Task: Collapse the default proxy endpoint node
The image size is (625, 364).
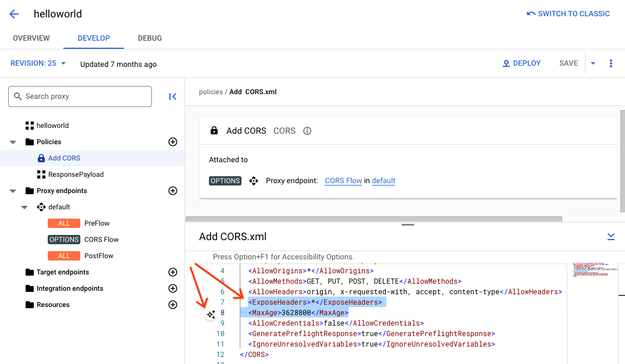Action: pyautogui.click(x=24, y=206)
